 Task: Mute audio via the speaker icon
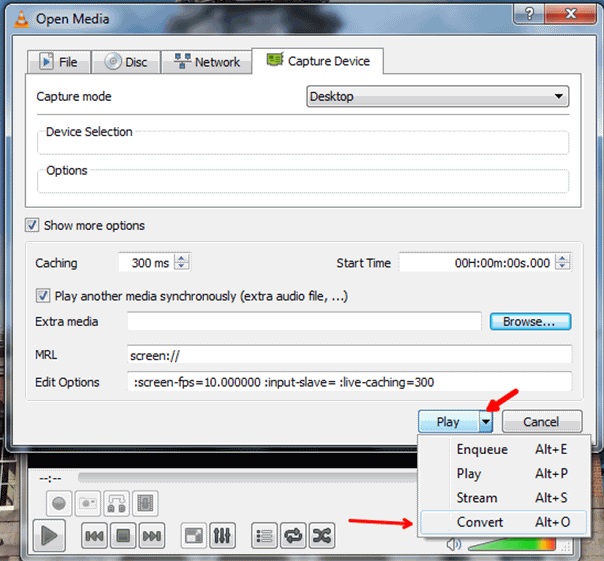tap(454, 544)
